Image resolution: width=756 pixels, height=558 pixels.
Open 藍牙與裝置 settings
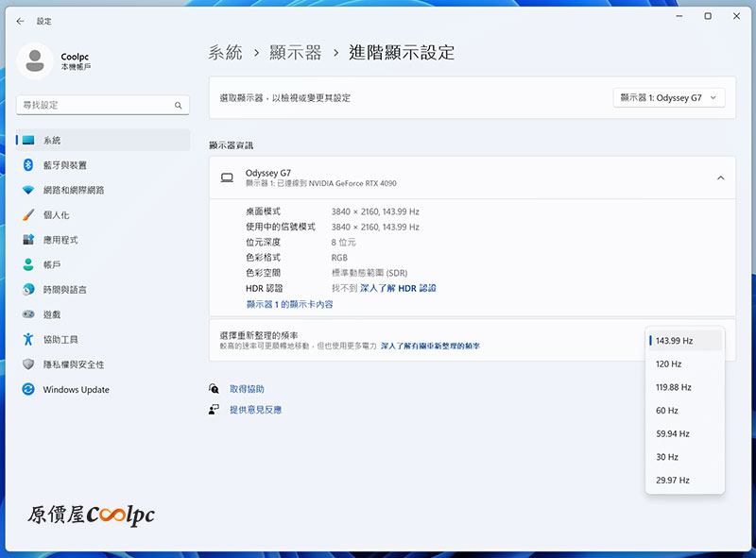103,165
